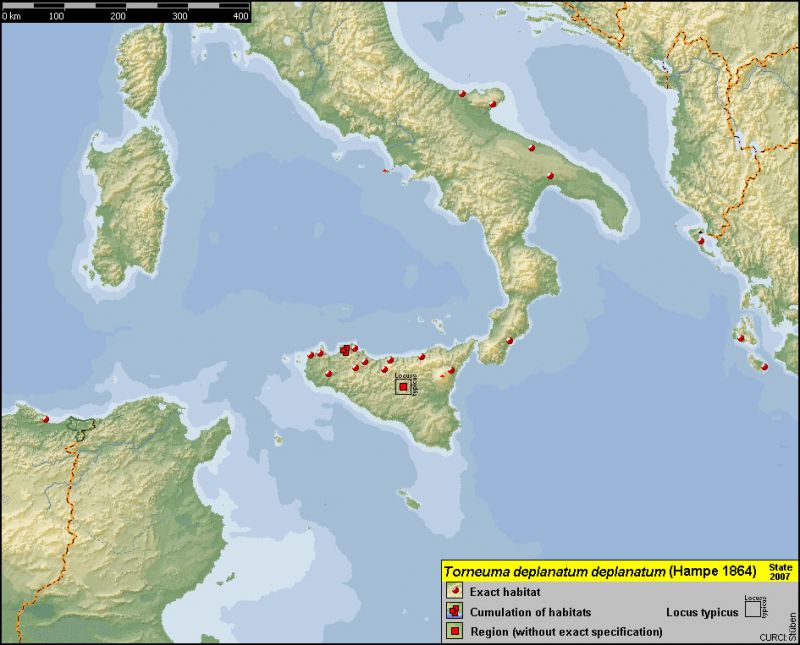Select the red dot near Mount Etna's east side
Image resolution: width=800 pixels, height=645 pixels.
point(451,370)
